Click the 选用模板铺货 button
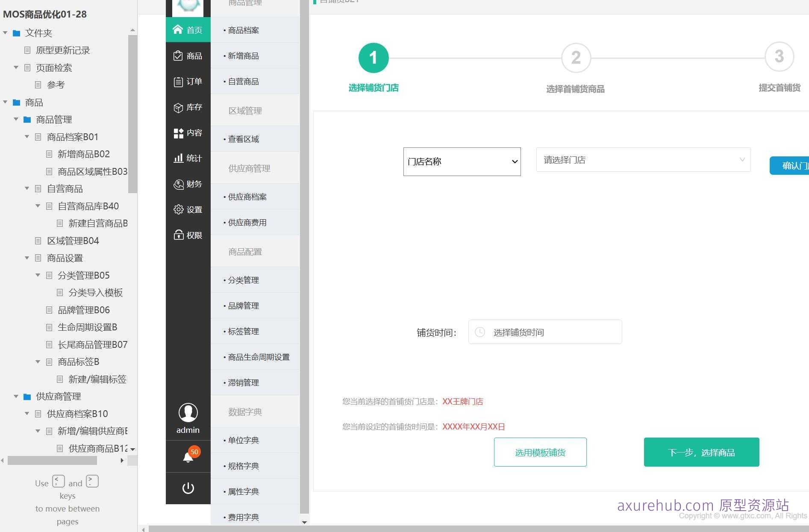 coord(540,453)
